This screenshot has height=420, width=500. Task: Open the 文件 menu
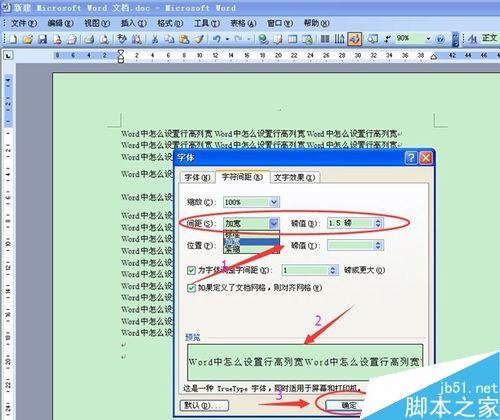[23, 23]
